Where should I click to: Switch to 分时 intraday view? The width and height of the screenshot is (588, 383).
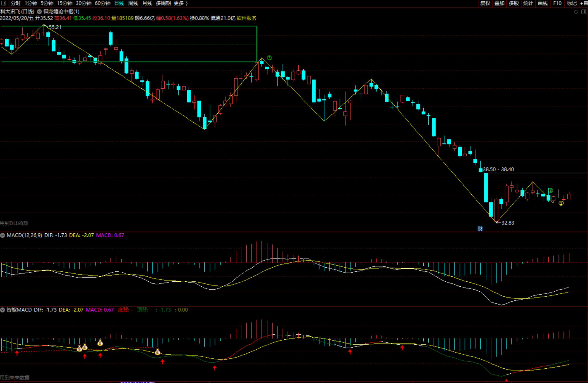[15, 3]
